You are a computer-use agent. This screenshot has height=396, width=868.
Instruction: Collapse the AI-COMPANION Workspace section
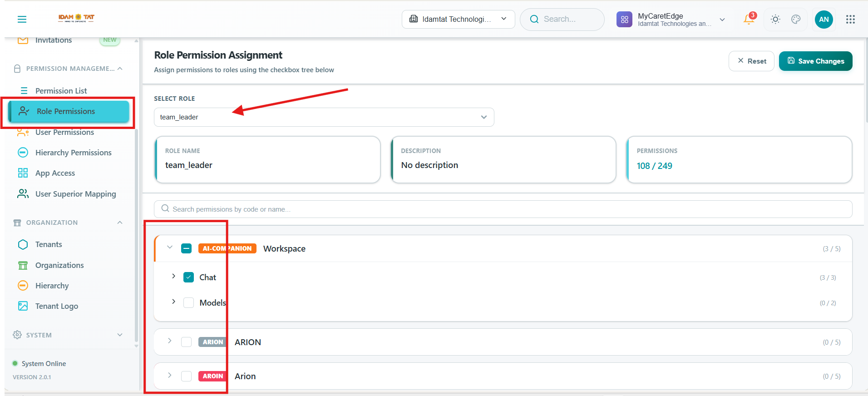tap(170, 247)
